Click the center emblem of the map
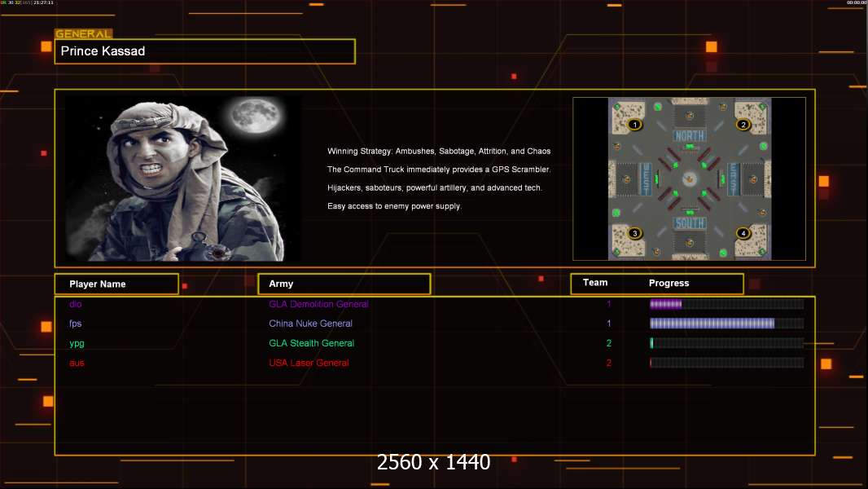The image size is (868, 489). coord(689,178)
